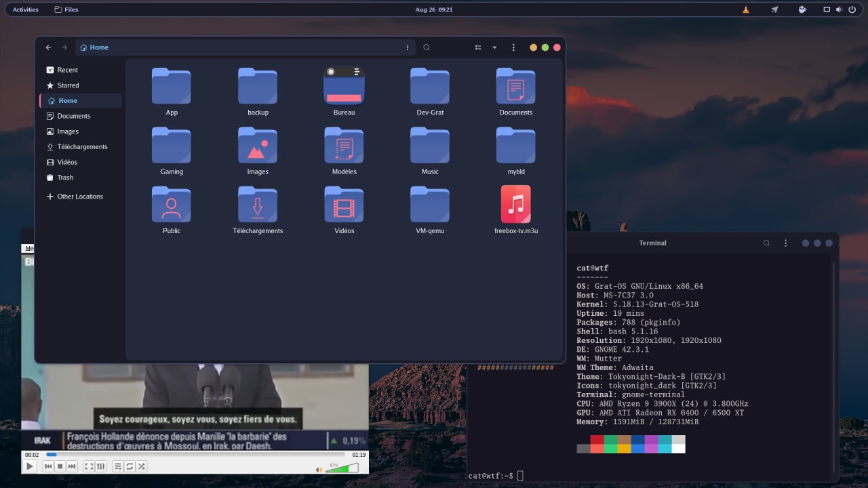Click the date and time clock
868x488 pixels.
[433, 9]
